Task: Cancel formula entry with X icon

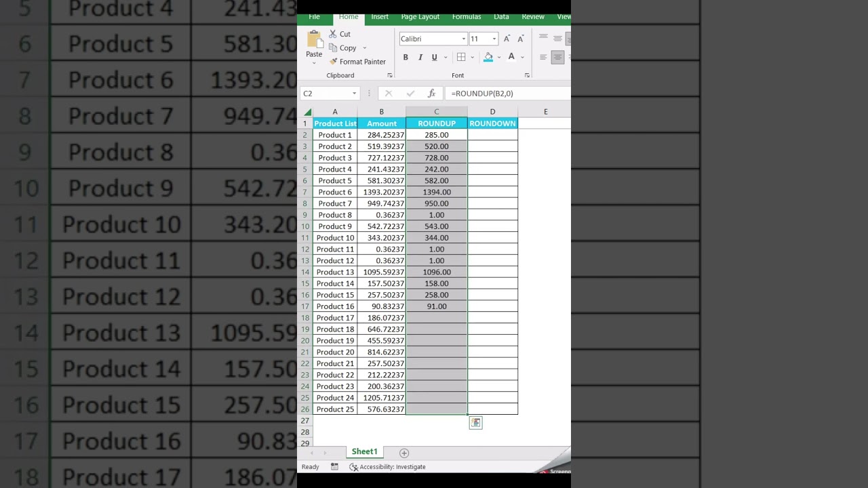Action: pyautogui.click(x=389, y=94)
